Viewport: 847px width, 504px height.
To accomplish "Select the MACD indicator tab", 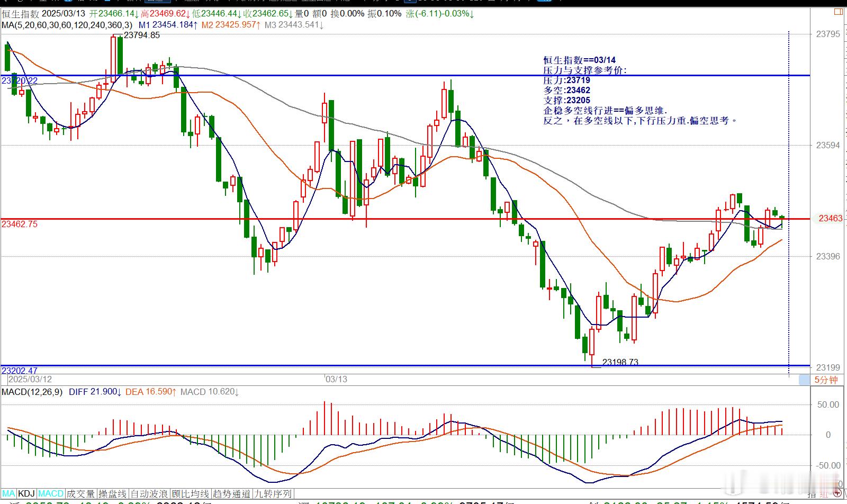I will [x=51, y=493].
